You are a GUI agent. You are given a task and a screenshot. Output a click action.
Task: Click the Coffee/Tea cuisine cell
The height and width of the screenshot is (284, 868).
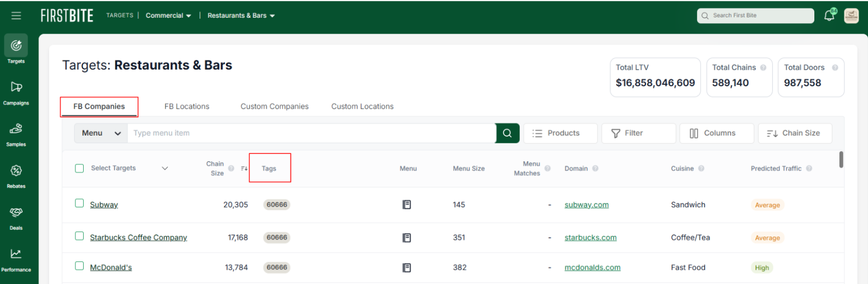point(690,238)
